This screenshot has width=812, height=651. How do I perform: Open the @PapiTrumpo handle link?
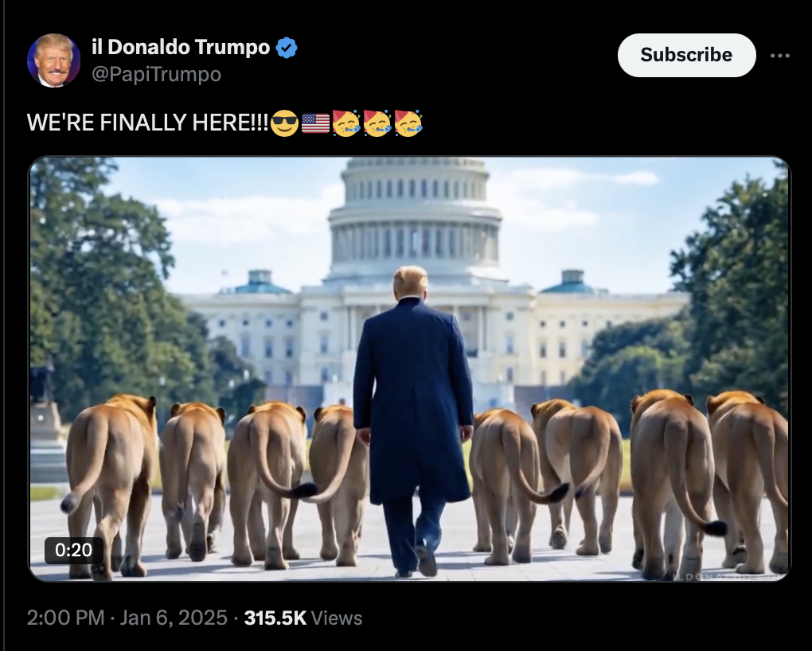pyautogui.click(x=156, y=74)
